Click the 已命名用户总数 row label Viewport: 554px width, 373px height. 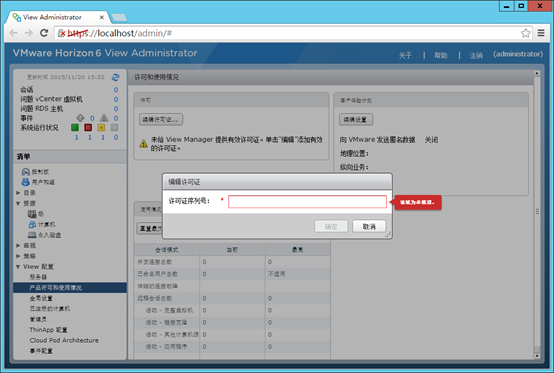(x=158, y=274)
